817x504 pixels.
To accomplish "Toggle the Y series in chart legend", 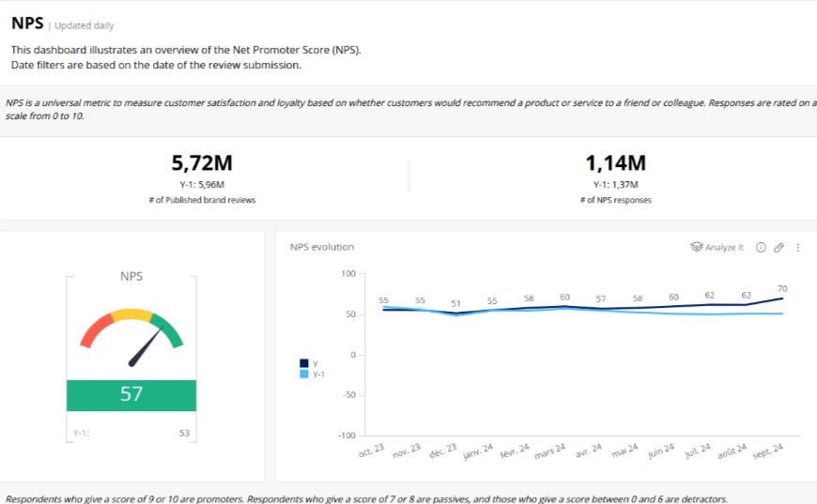I will (x=315, y=363).
